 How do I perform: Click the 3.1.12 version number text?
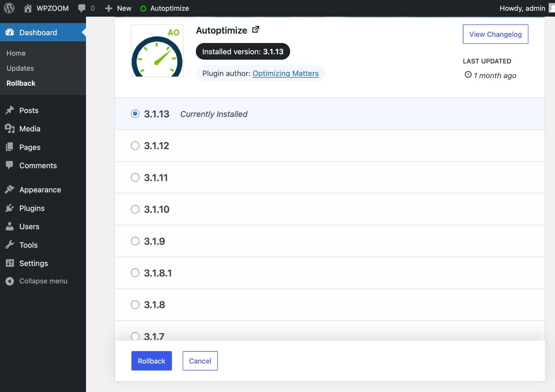pyautogui.click(x=156, y=146)
